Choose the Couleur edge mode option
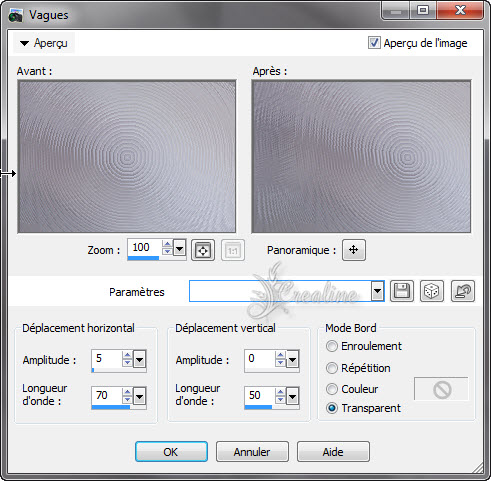Image resolution: width=491 pixels, height=481 pixels. click(332, 389)
